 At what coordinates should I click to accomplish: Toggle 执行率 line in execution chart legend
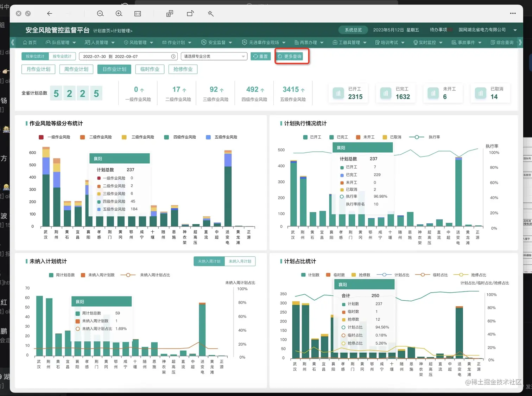pos(425,137)
